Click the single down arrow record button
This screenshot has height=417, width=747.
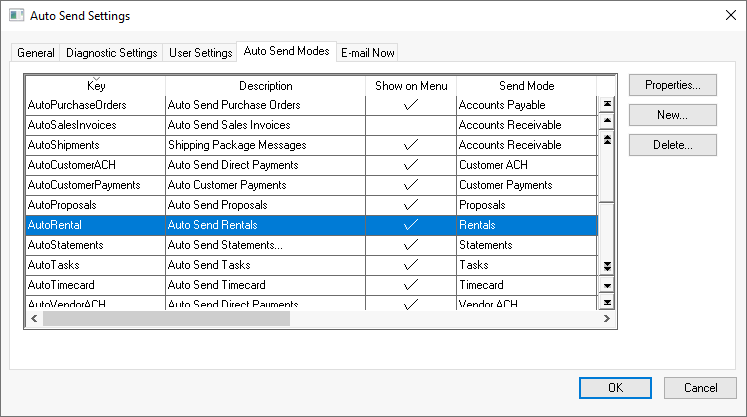click(606, 285)
